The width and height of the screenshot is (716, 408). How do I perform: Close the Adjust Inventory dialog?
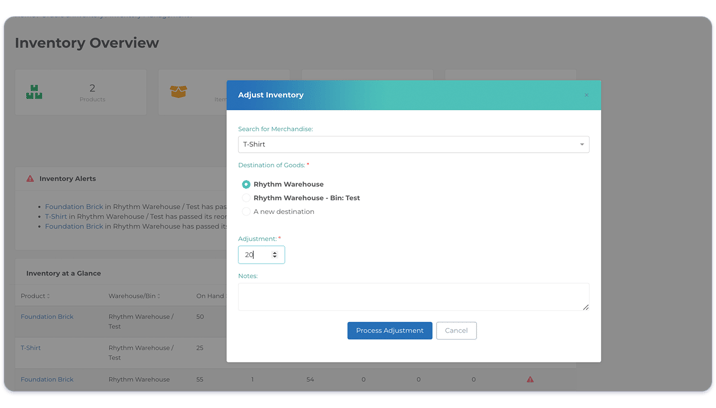point(586,95)
